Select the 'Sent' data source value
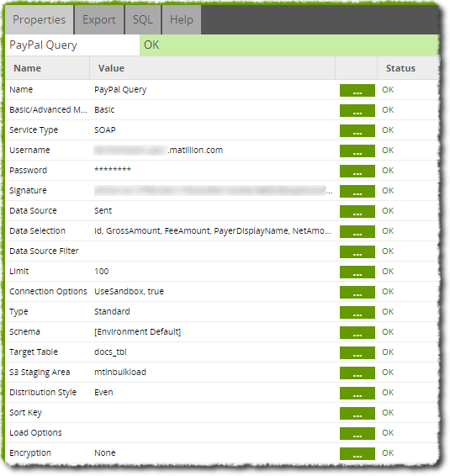450x476 pixels. (103, 211)
